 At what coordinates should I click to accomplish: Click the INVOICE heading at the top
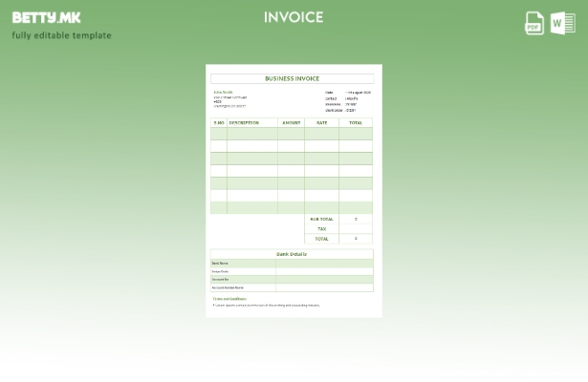coord(294,17)
